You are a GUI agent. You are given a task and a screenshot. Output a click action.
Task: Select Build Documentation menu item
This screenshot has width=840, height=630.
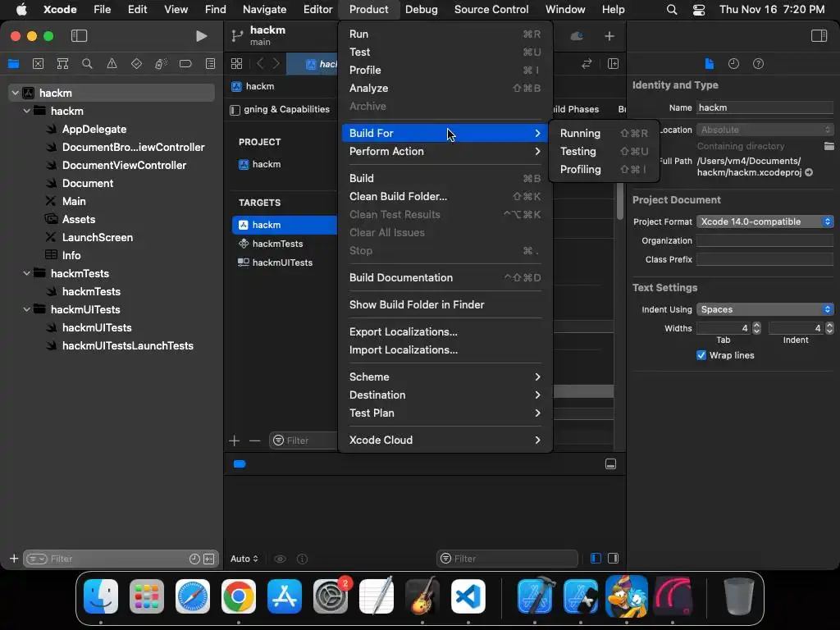click(x=444, y=278)
